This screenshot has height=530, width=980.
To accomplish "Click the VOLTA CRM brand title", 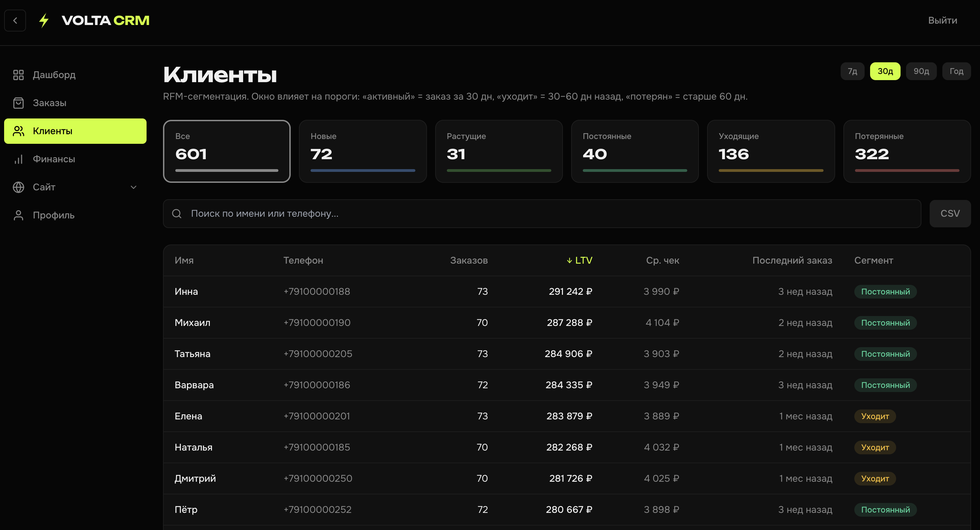I will click(x=105, y=21).
